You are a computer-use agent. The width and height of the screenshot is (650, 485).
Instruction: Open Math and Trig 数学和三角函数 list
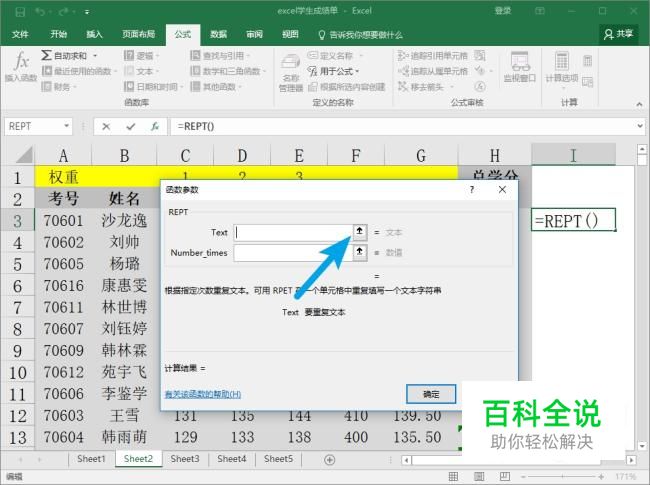(x=227, y=71)
